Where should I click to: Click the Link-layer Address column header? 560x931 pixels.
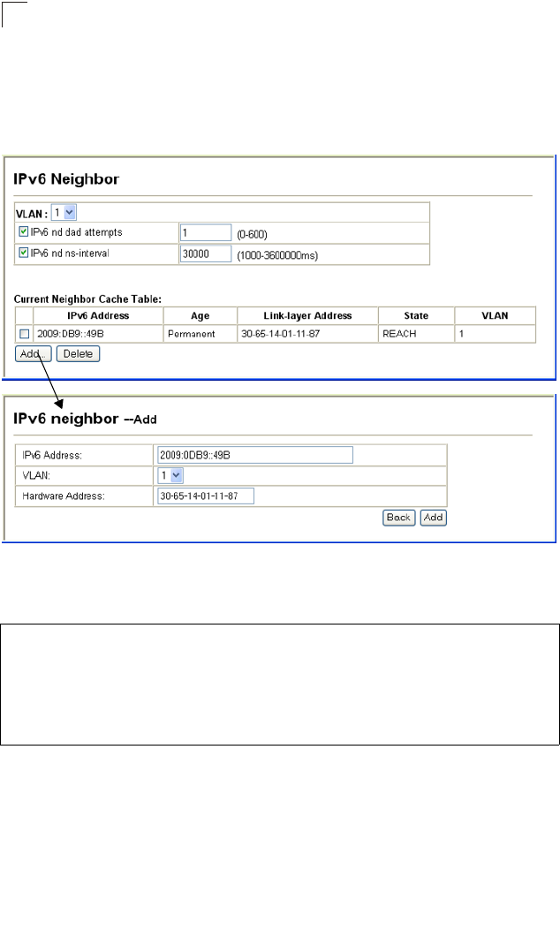tap(307, 316)
